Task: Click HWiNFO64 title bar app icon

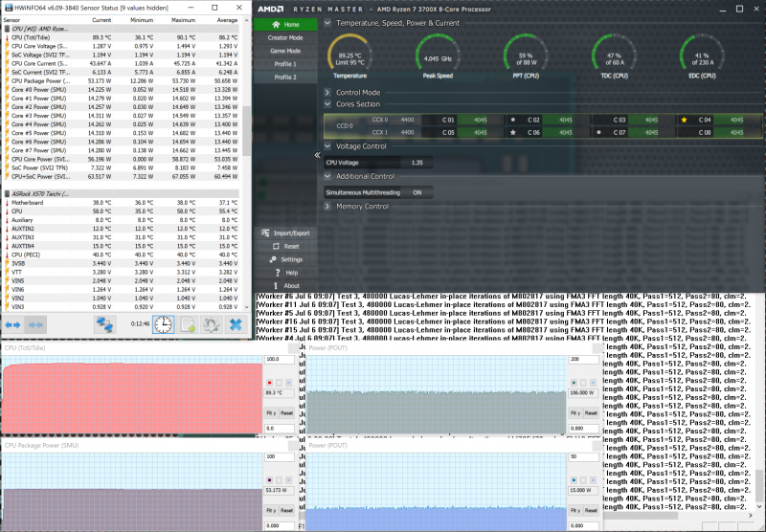Action: tap(8, 8)
